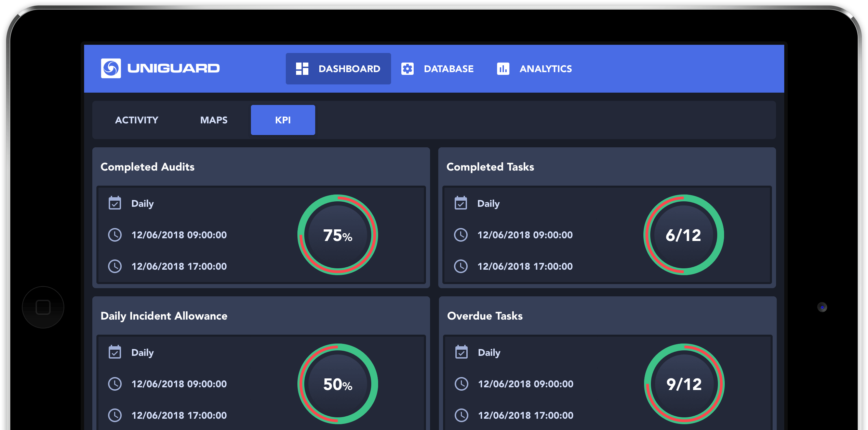This screenshot has width=868, height=430.
Task: Click clock icon beside Completed Tasks 17:00:00
Action: point(461,266)
